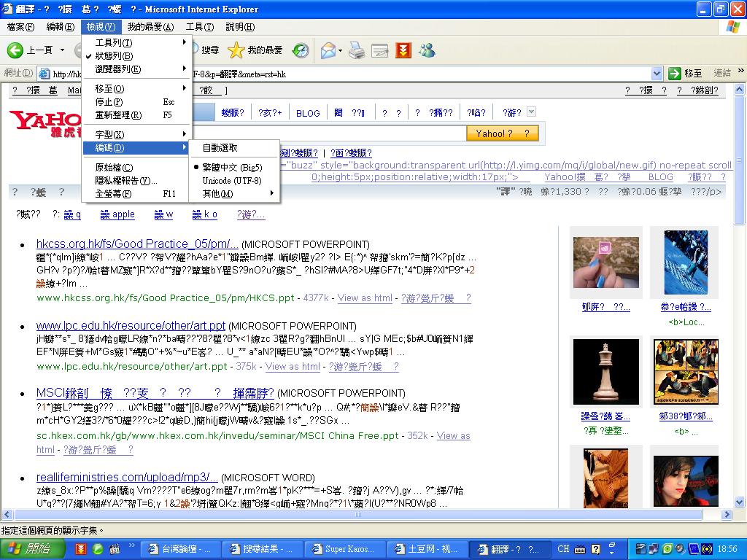Expand the 其他 encodings submenu

[234, 193]
